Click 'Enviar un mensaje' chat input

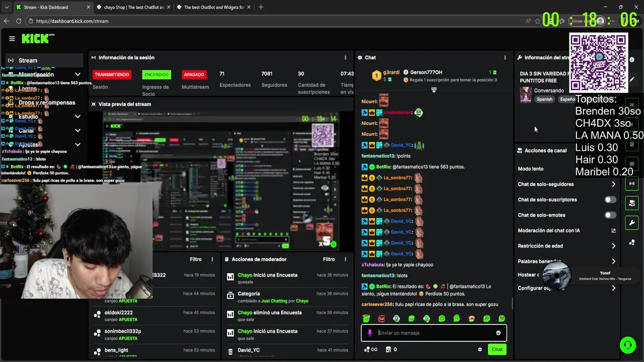(434, 333)
